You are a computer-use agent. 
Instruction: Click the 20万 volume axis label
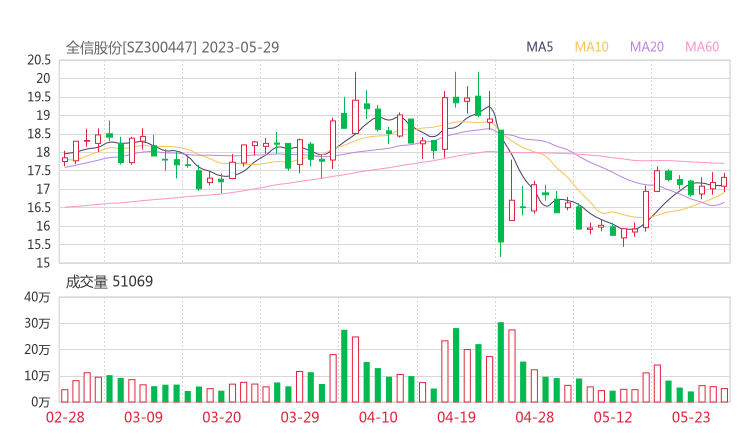pyautogui.click(x=37, y=350)
